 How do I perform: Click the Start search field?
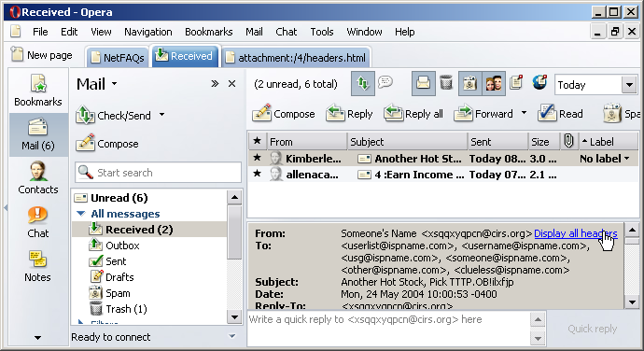(159, 172)
